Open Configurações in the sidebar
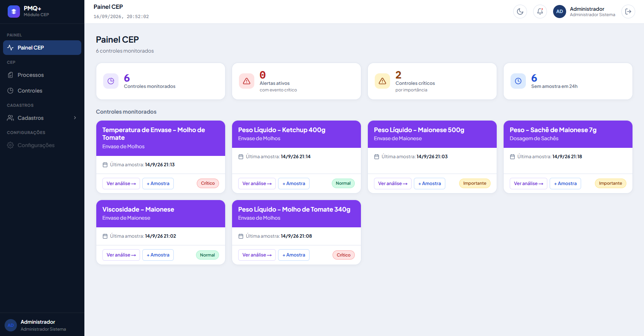Screen dimensions: 644x336 [x=42, y=145]
